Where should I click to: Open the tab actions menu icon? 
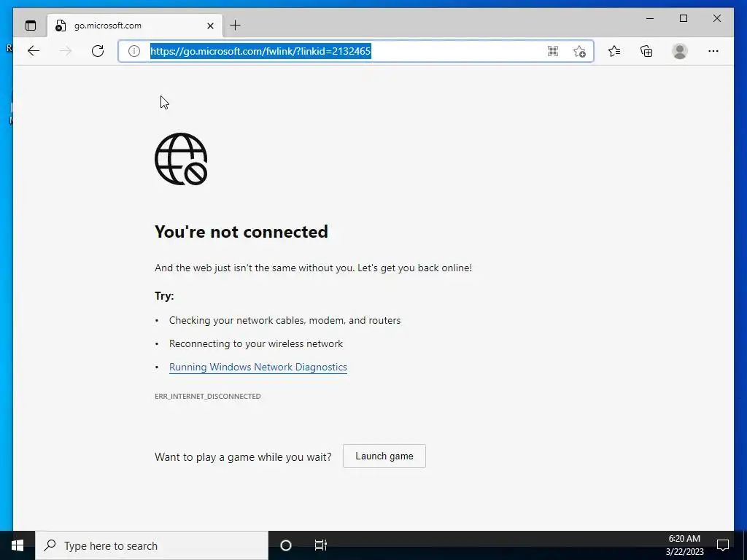point(31,26)
